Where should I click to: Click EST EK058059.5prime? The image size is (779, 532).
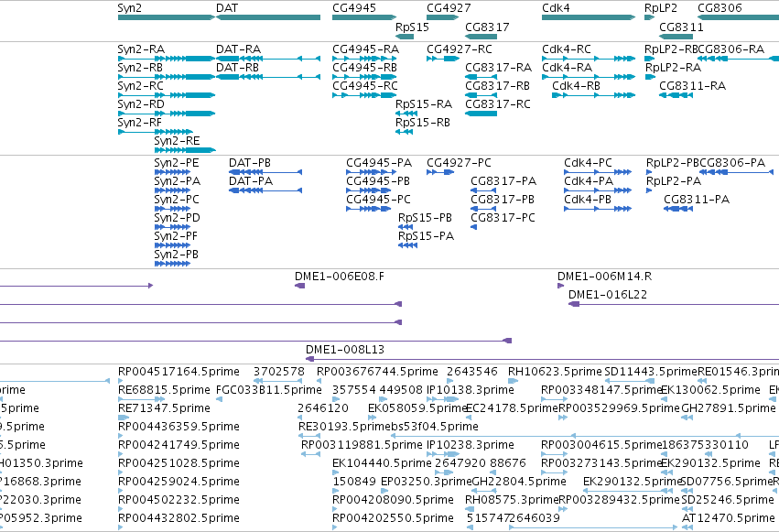point(417,408)
